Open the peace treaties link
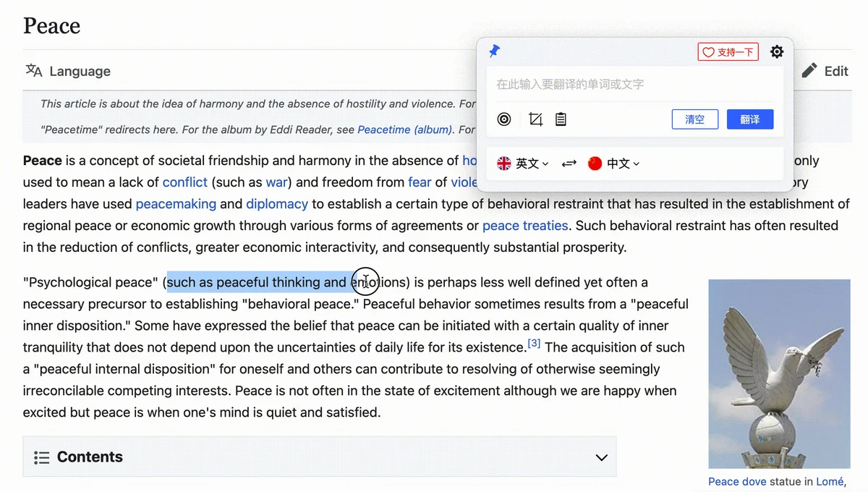868x492 pixels. tap(525, 226)
